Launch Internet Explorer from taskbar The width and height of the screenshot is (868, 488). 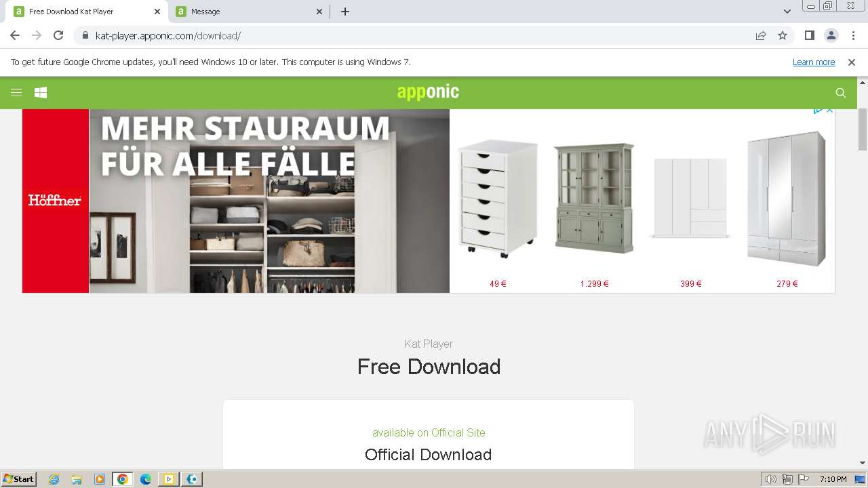tap(54, 479)
